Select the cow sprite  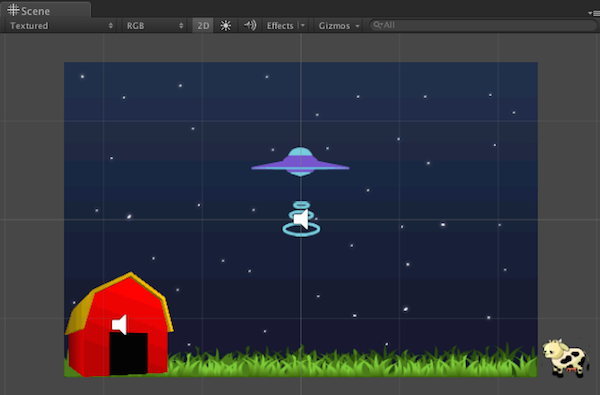565,358
